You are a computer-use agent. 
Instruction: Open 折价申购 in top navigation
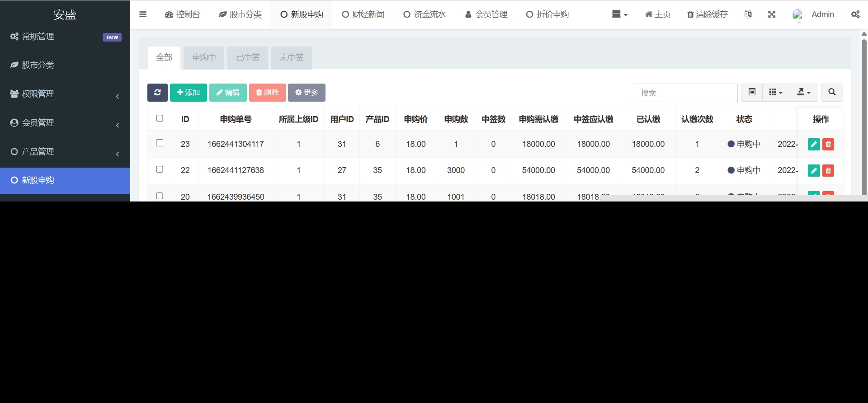[547, 14]
